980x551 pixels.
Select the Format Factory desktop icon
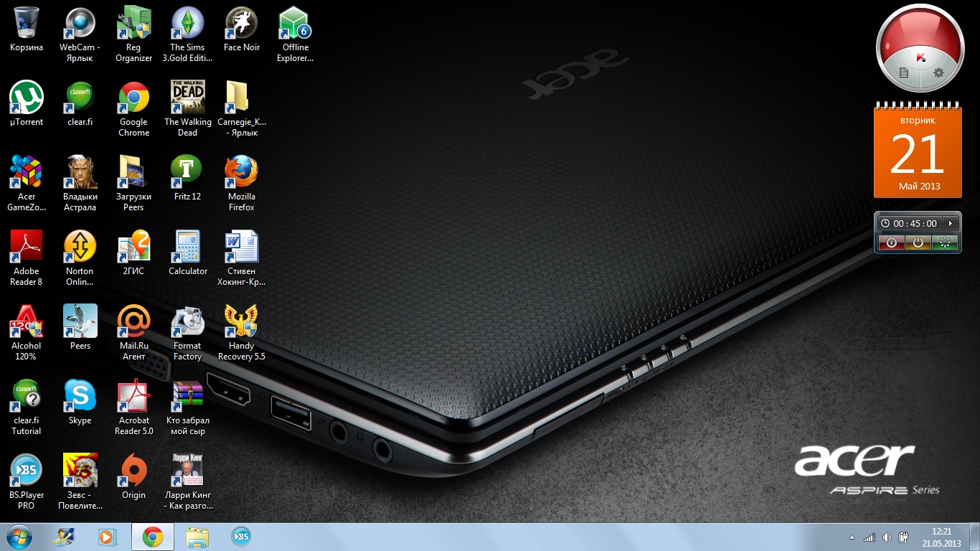tap(187, 333)
